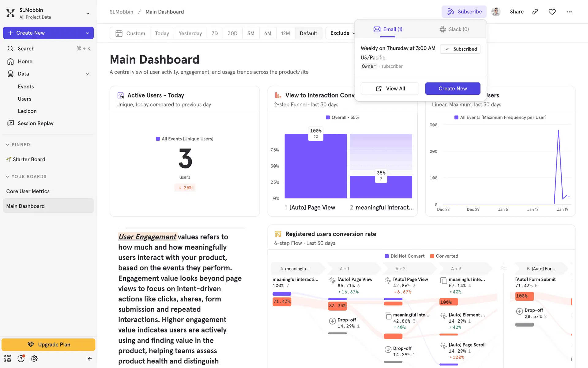Open the three-dot more options menu
The image size is (588, 368).
point(569,12)
